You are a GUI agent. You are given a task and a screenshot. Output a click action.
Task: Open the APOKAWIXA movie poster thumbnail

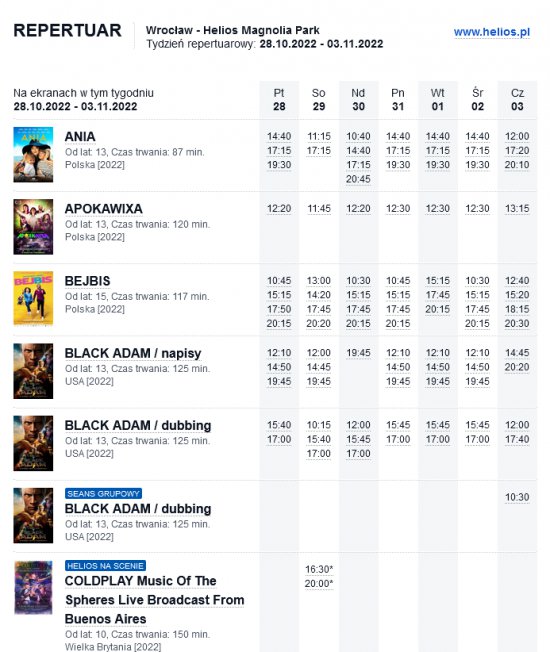click(33, 227)
